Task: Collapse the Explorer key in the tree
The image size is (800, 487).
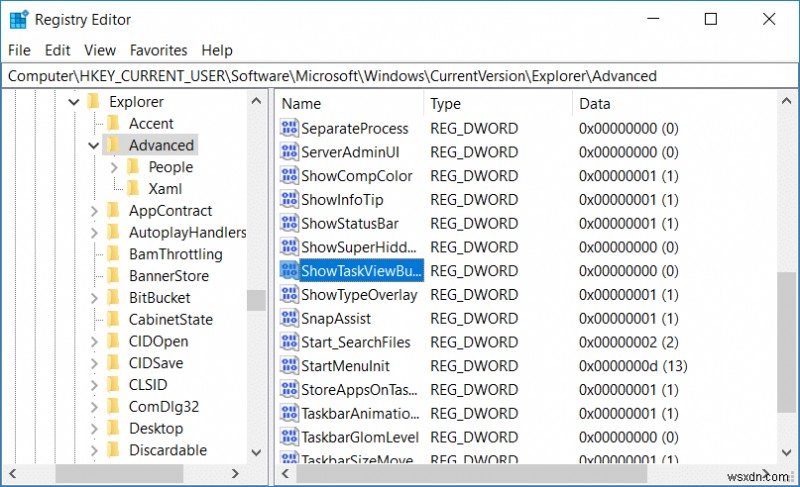Action: click(x=74, y=102)
